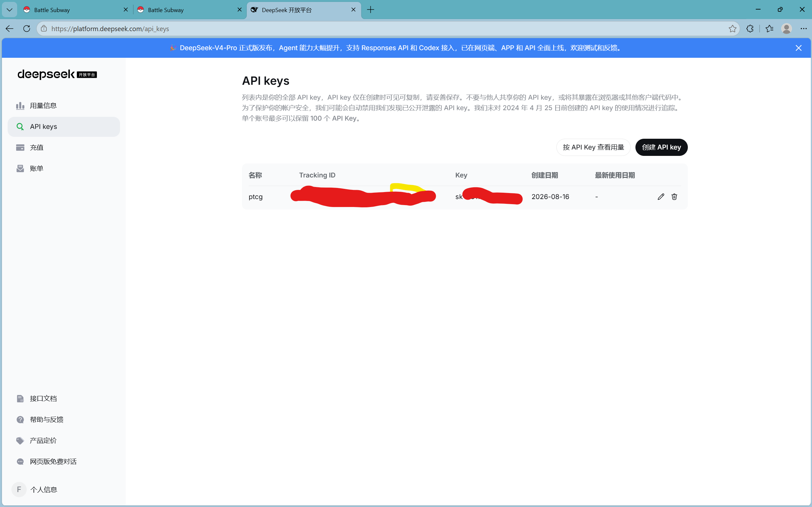The image size is (812, 507).
Task: Click the F avatar beside 个人信息
Action: (19, 490)
